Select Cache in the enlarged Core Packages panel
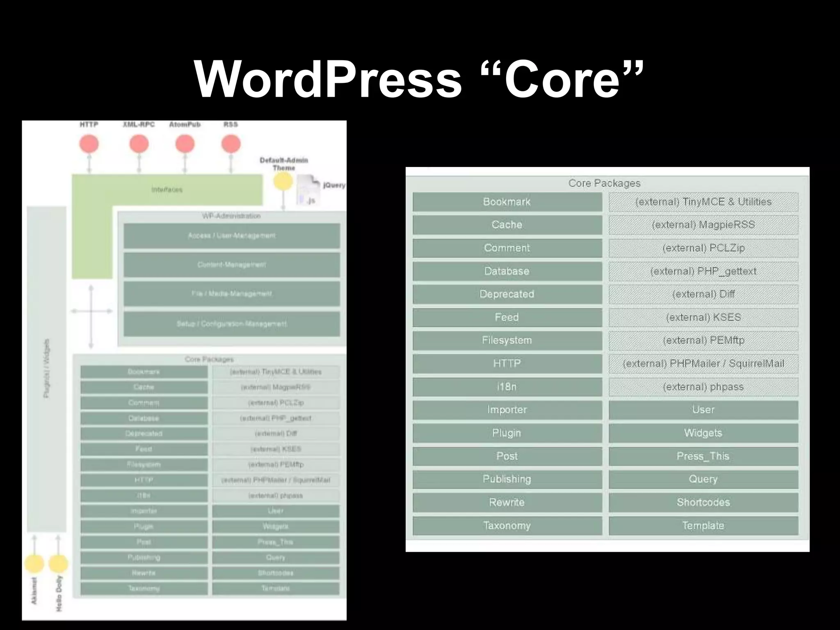 (507, 225)
